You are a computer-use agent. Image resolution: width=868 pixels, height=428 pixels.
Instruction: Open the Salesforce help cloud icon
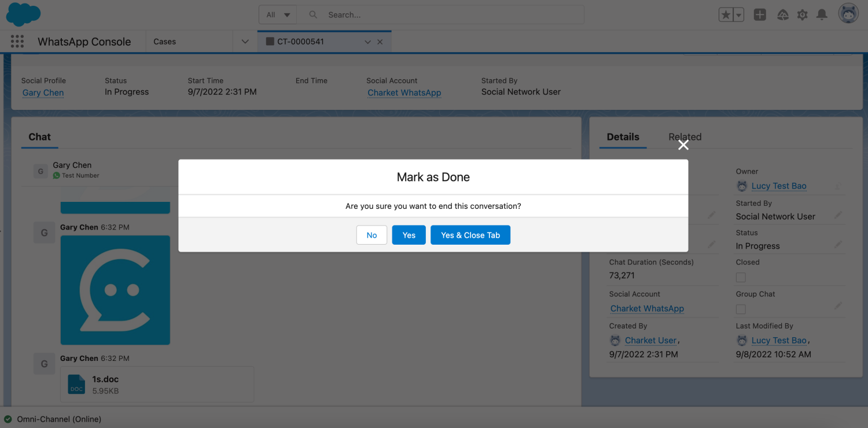[x=782, y=15]
